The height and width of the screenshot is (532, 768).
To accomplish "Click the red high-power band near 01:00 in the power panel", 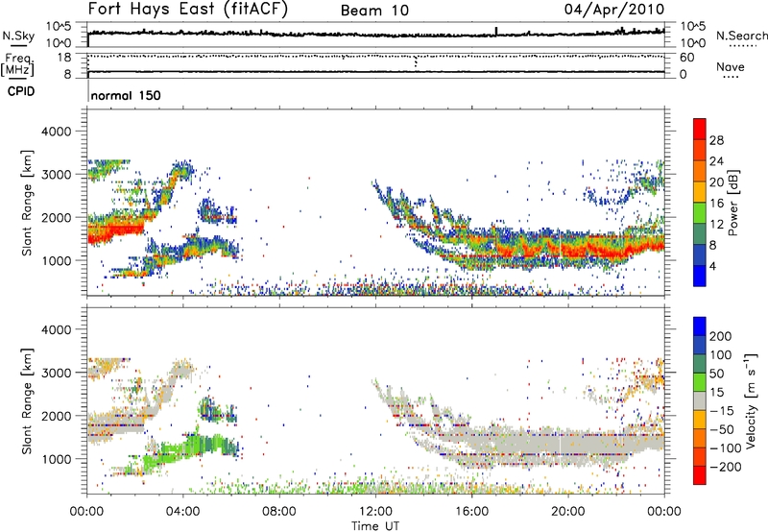I will tap(116, 230).
